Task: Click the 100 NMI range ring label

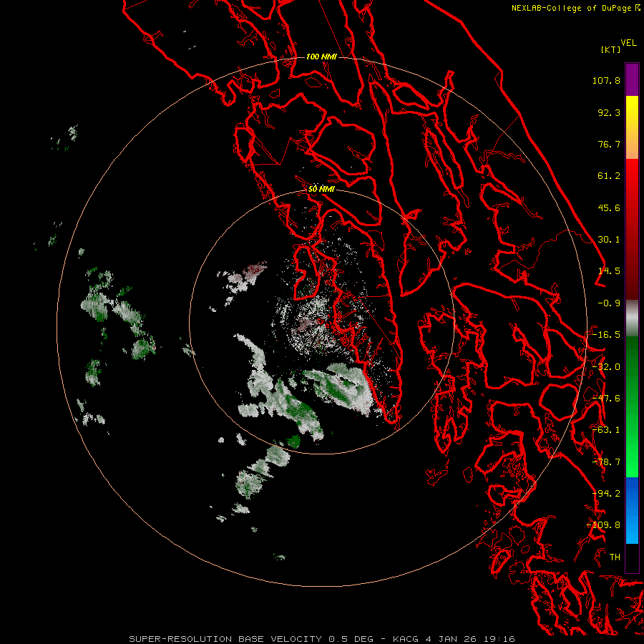Action: point(321,57)
